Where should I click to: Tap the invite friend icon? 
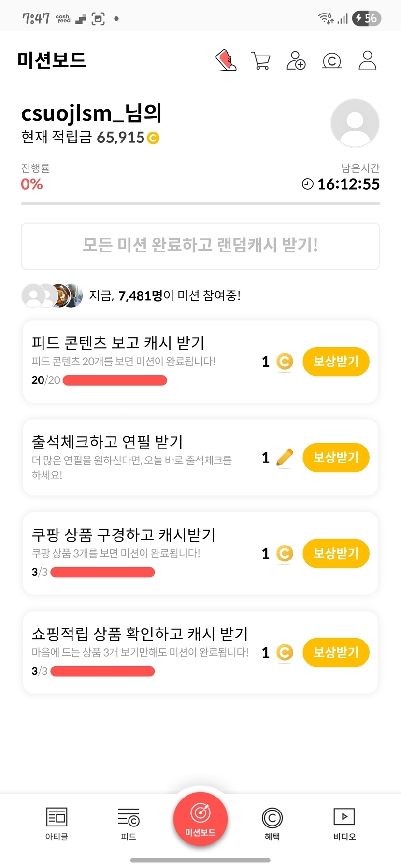(x=296, y=61)
